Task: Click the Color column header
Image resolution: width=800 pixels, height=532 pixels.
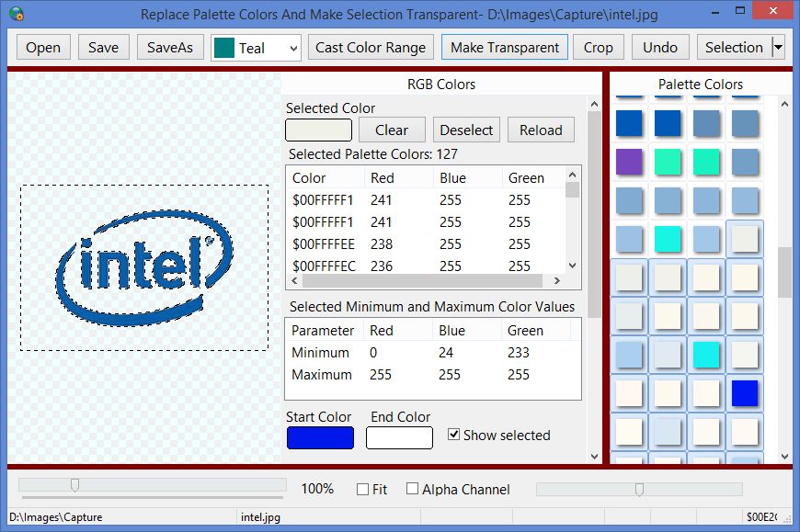Action: tap(325, 178)
